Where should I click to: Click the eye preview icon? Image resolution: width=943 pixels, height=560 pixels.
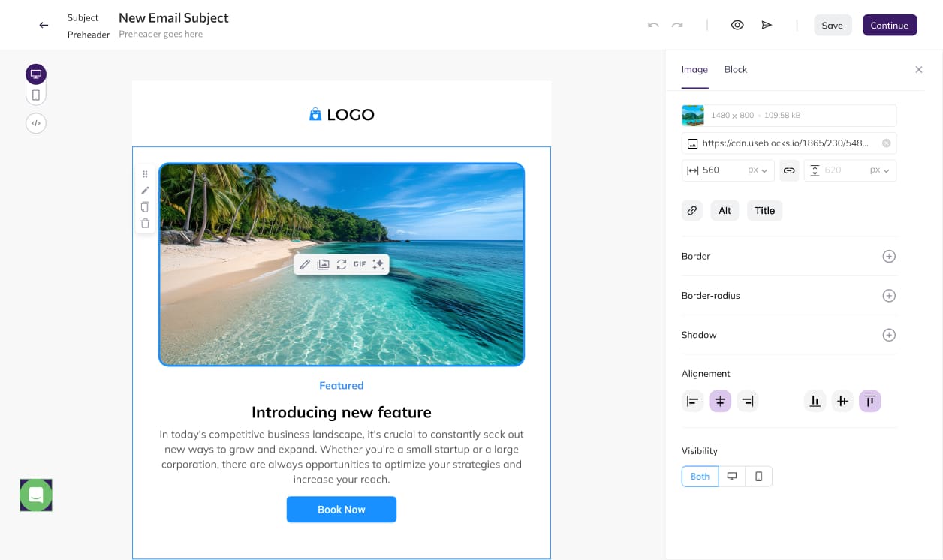click(x=737, y=25)
